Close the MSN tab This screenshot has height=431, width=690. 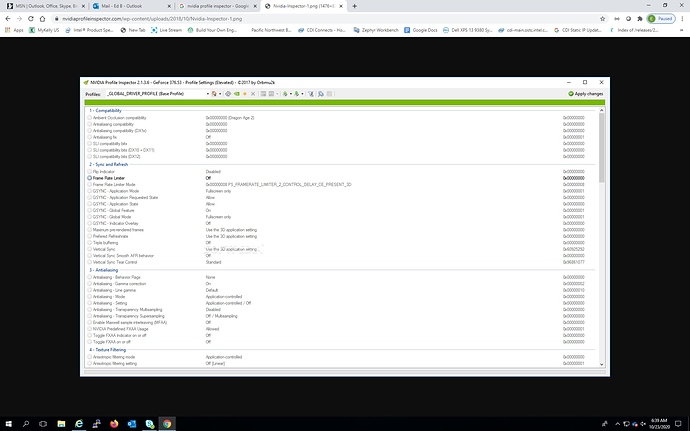click(83, 6)
